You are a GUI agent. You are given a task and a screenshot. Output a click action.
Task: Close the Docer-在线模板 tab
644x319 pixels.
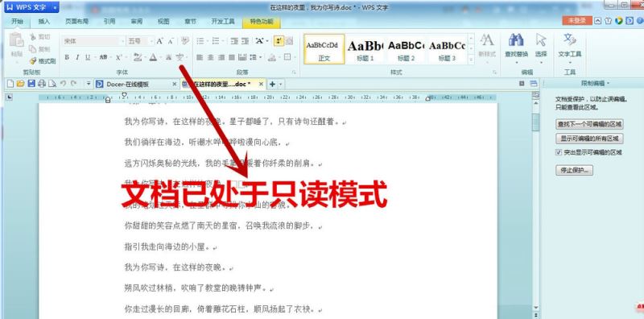click(174, 84)
